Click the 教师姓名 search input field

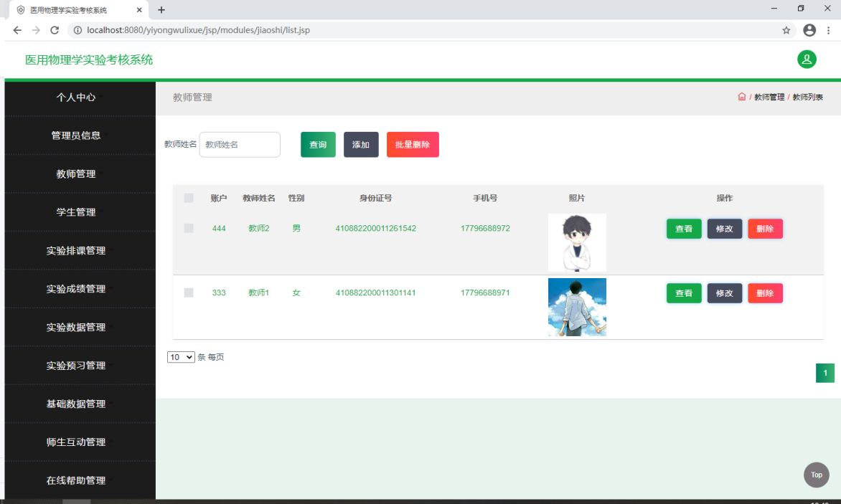[x=240, y=145]
